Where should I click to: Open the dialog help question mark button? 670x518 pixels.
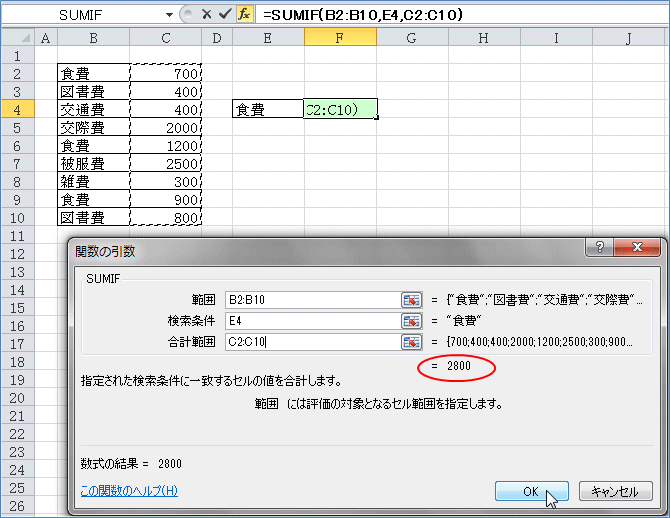click(599, 247)
